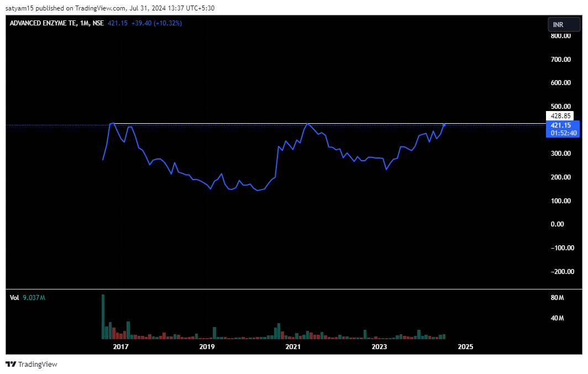Click the ADVANCED ENZYME TE symbol title
Screen dimensions: 588x374
pyautogui.click(x=43, y=23)
